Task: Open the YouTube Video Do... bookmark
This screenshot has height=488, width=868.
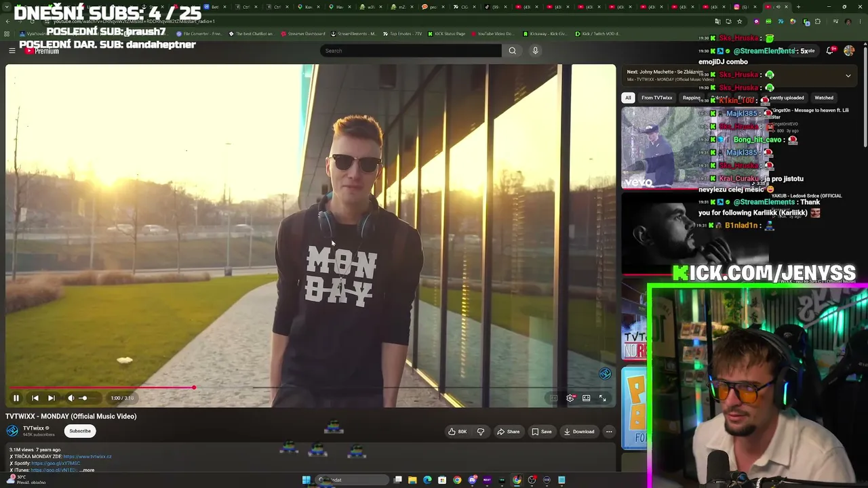Action: click(x=493, y=34)
